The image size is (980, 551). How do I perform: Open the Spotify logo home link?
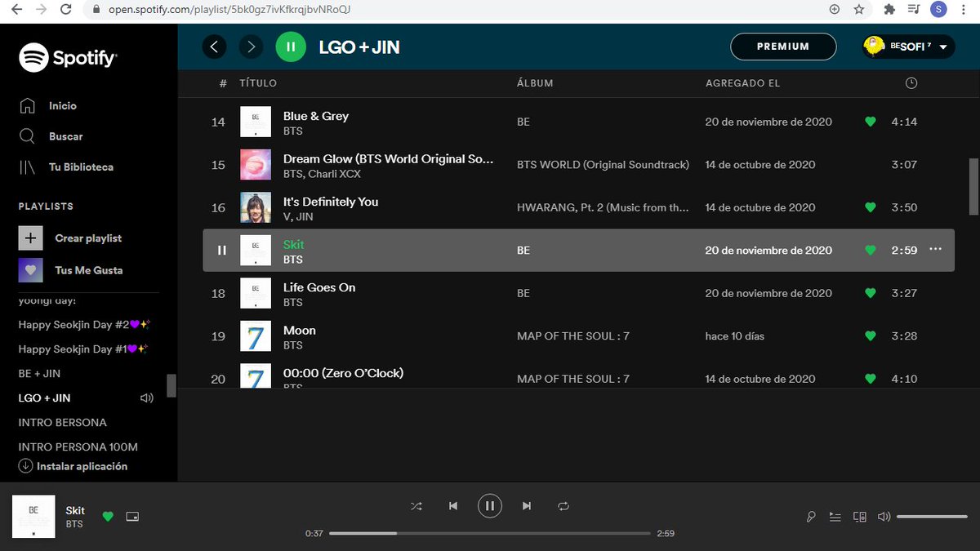coord(69,58)
